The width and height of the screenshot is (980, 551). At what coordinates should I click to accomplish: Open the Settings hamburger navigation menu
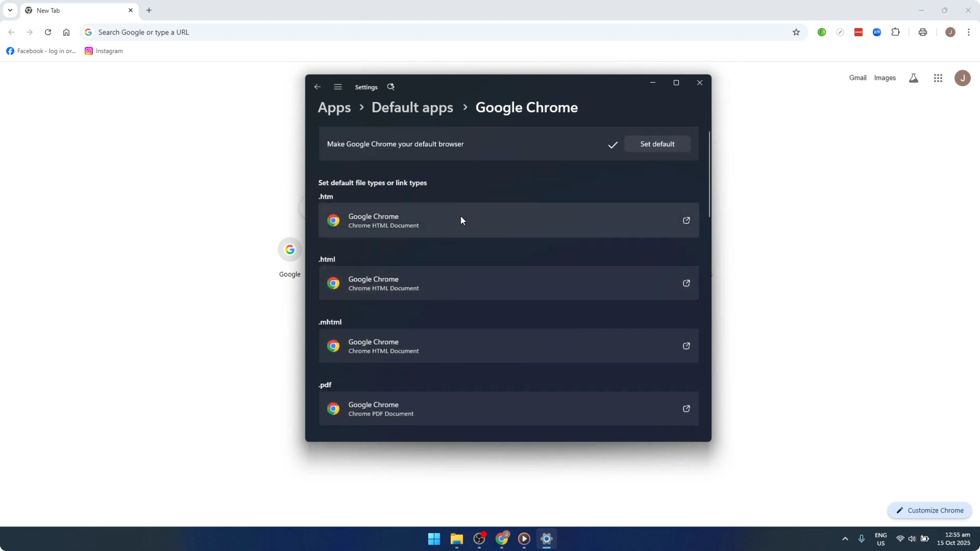point(338,87)
